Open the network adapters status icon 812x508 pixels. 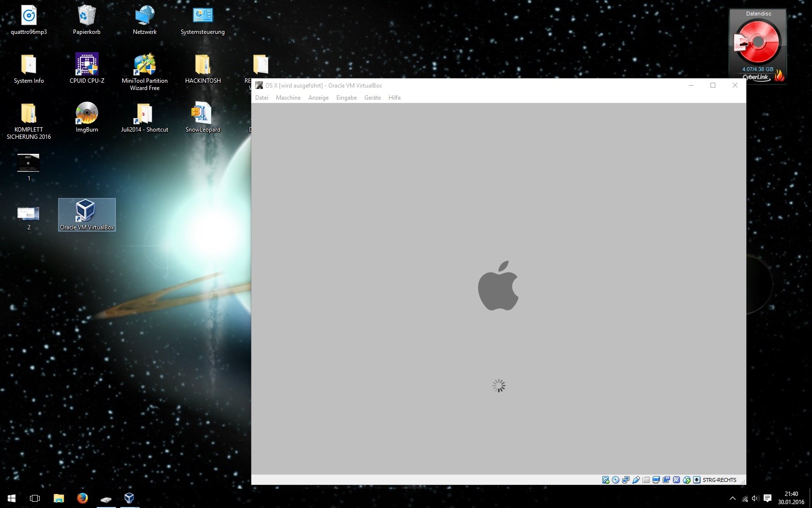tap(626, 480)
